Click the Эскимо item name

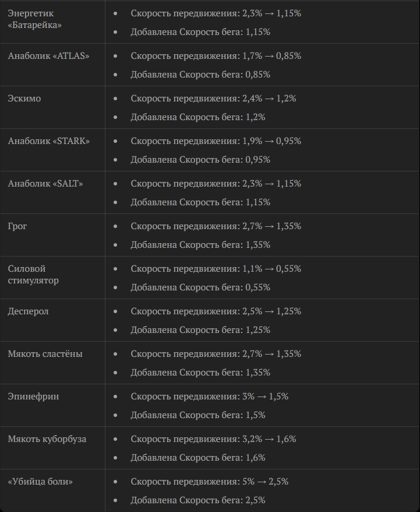pos(24,99)
